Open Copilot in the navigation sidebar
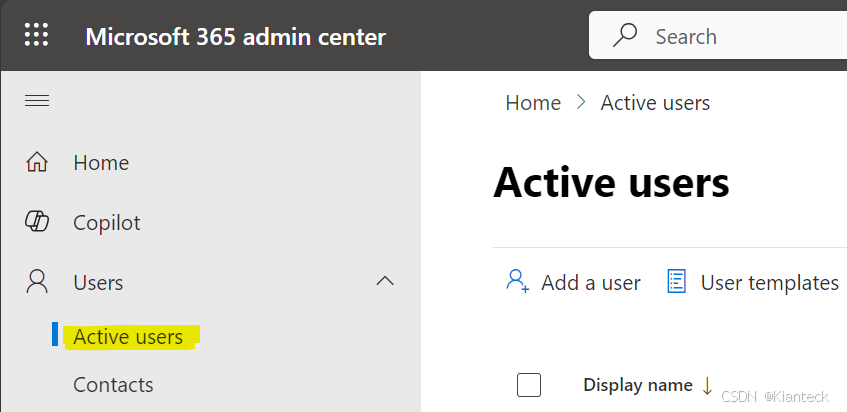Image resolution: width=847 pixels, height=412 pixels. (106, 222)
